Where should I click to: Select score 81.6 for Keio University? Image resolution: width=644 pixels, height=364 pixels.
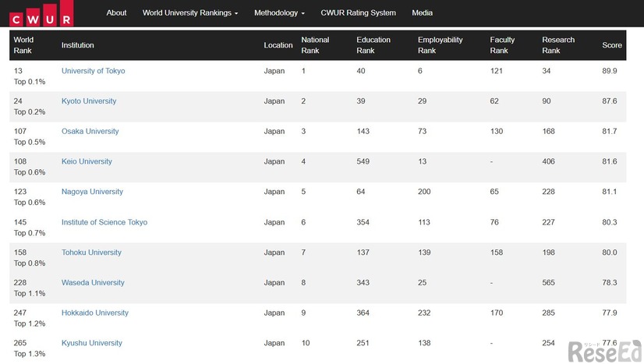click(x=610, y=161)
